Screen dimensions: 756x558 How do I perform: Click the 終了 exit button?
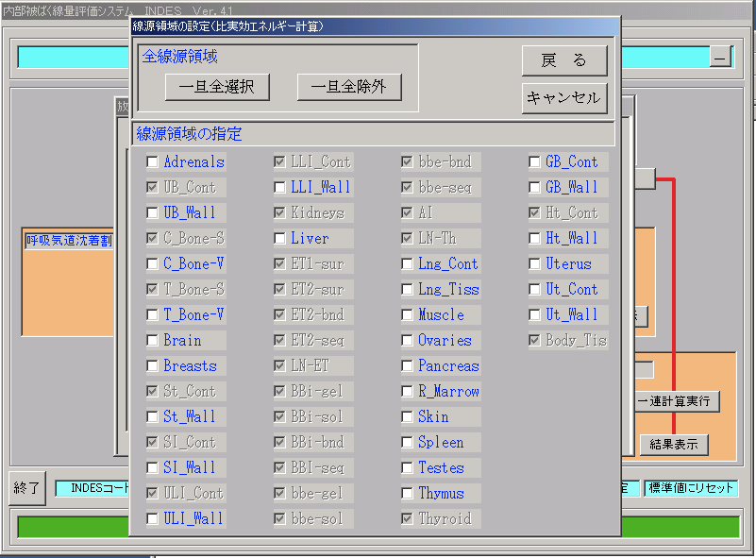(x=27, y=488)
